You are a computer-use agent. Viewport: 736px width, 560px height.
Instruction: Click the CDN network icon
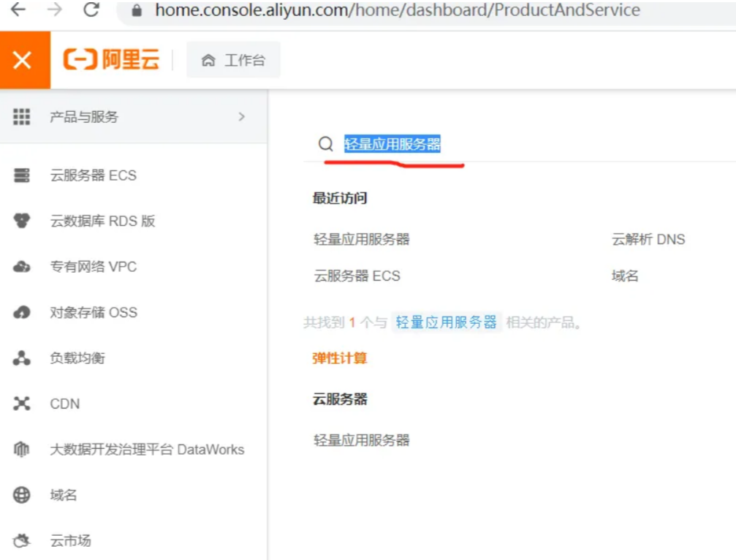point(22,404)
